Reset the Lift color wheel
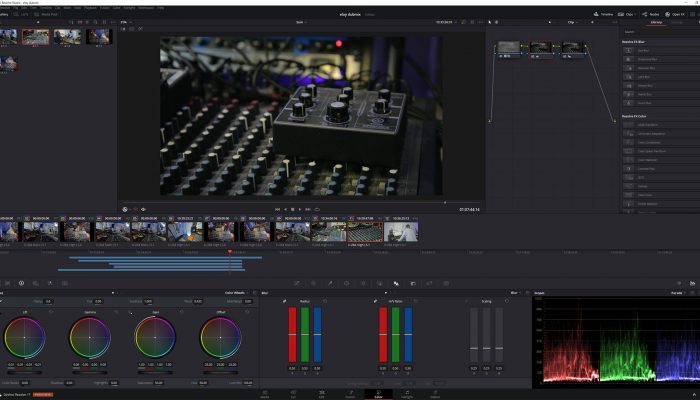700x400 pixels. 51,312
